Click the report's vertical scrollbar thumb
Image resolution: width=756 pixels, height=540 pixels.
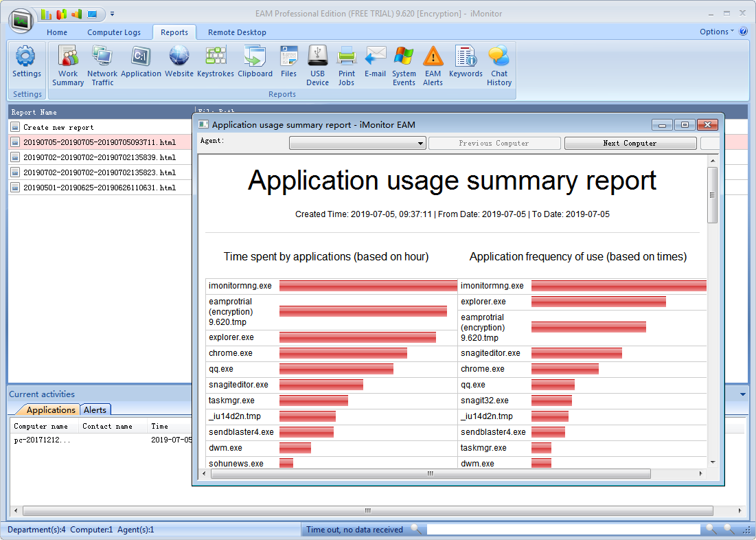pos(712,195)
